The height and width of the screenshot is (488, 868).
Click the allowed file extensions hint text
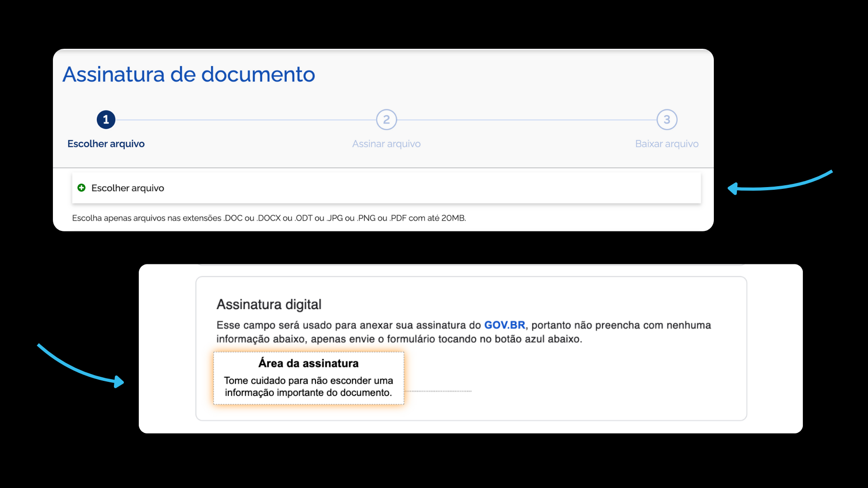269,218
